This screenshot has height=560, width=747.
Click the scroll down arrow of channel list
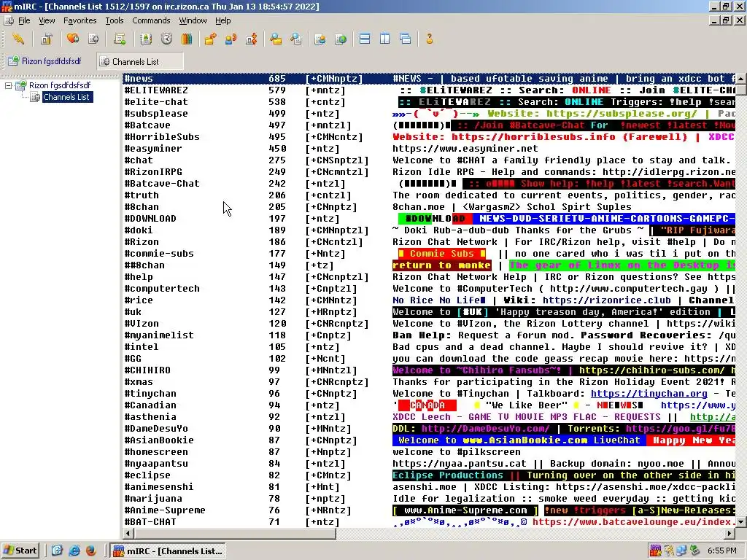[741, 522]
